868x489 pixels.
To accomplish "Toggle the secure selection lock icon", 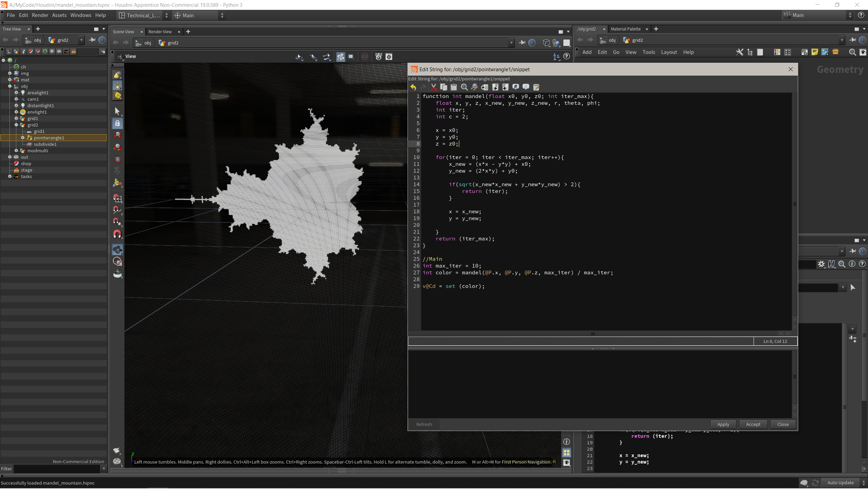I will [x=117, y=123].
